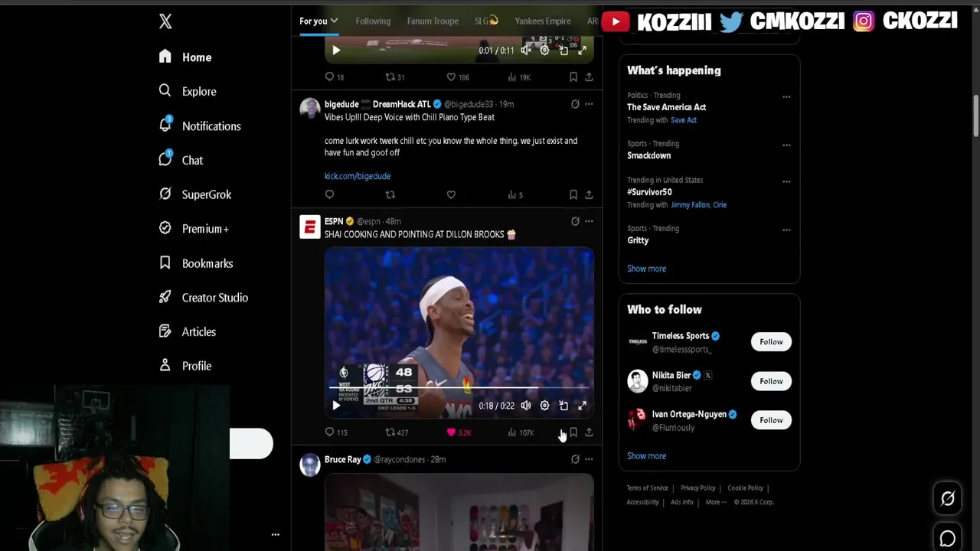
Task: Open Notifications in the sidebar
Action: pyautogui.click(x=200, y=126)
